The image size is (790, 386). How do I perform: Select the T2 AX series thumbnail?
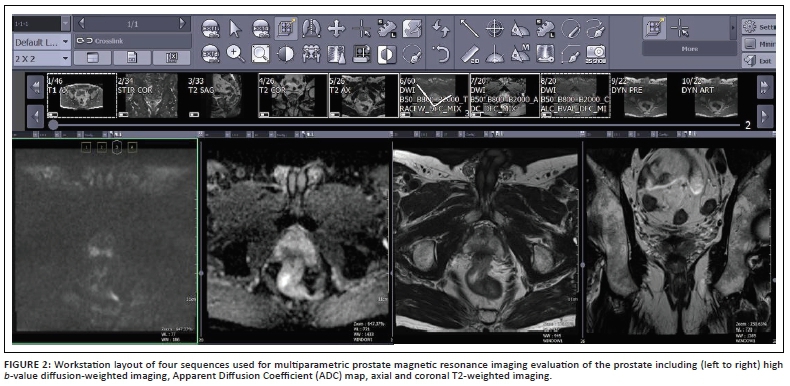(x=363, y=95)
